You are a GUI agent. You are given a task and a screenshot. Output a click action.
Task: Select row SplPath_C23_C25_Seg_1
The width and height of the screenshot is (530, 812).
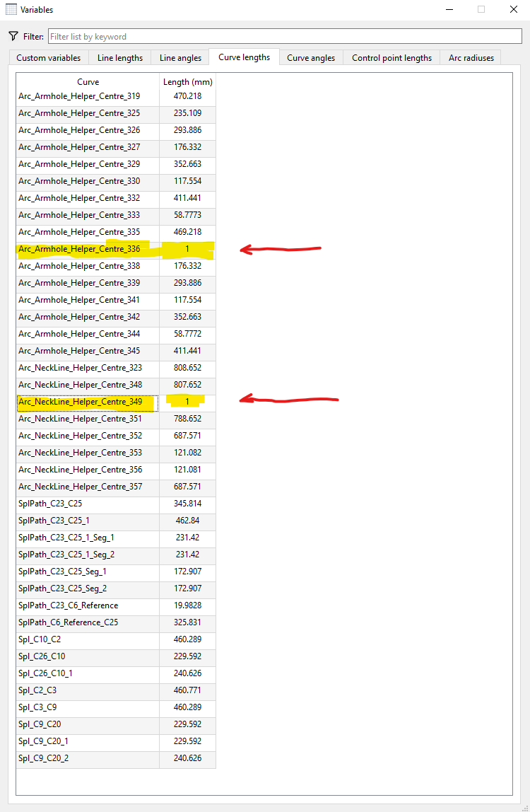pyautogui.click(x=116, y=572)
